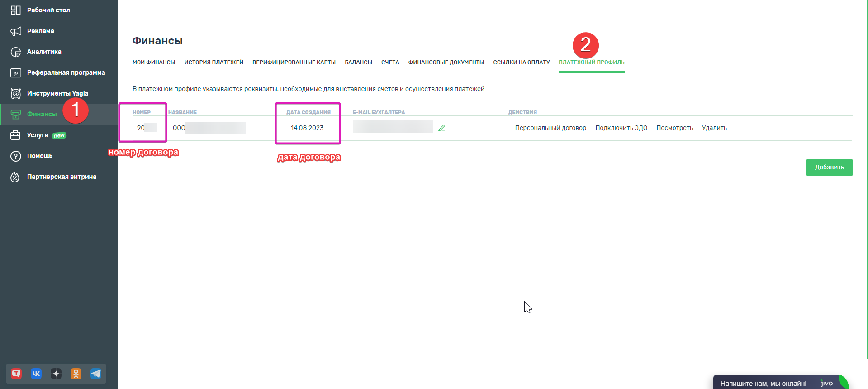This screenshot has width=868, height=389.
Task: Click the E-mail бухгалтера column header
Action: (379, 112)
